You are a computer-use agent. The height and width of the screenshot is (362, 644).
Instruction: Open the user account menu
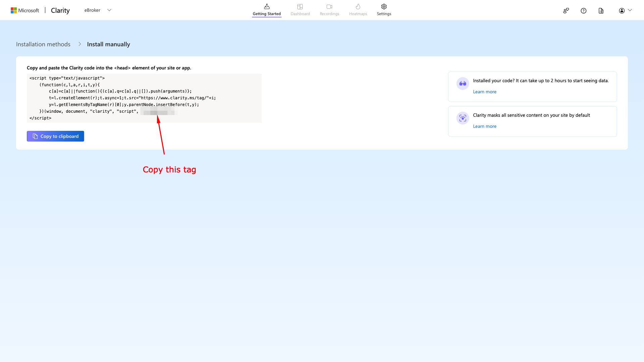click(625, 11)
